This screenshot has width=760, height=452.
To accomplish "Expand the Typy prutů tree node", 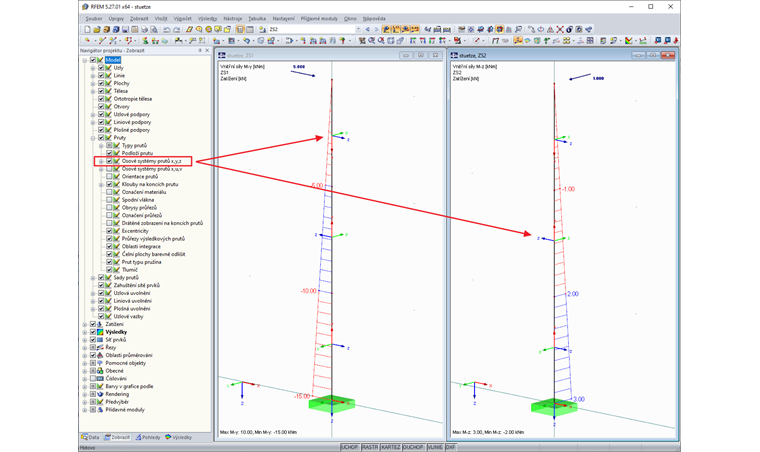I will (x=101, y=145).
